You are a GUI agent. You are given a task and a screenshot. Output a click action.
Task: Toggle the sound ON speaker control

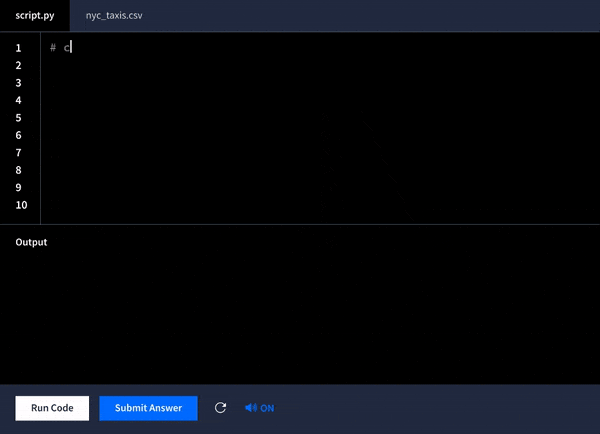[259, 408]
